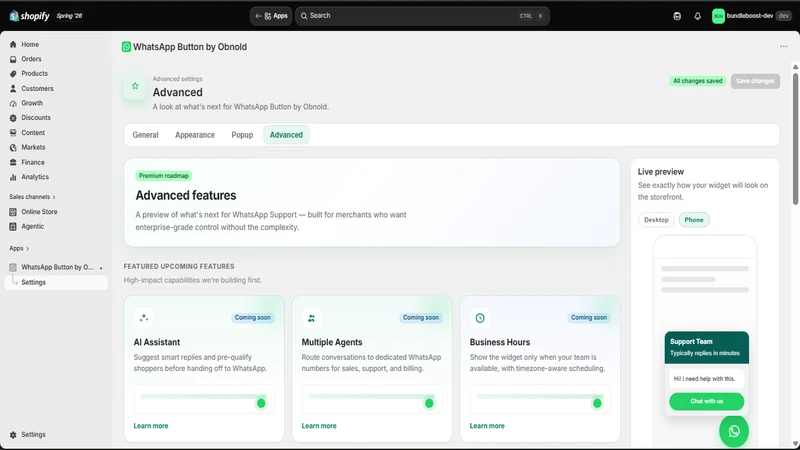Click the Business Hours progress slider
The image size is (800, 450).
tap(540, 399)
